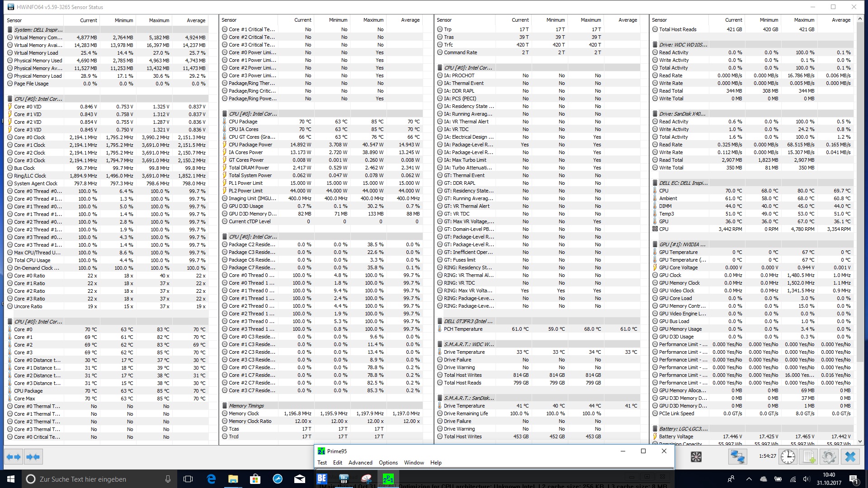
Task: Open the Options menu in Prime95
Action: [388, 463]
